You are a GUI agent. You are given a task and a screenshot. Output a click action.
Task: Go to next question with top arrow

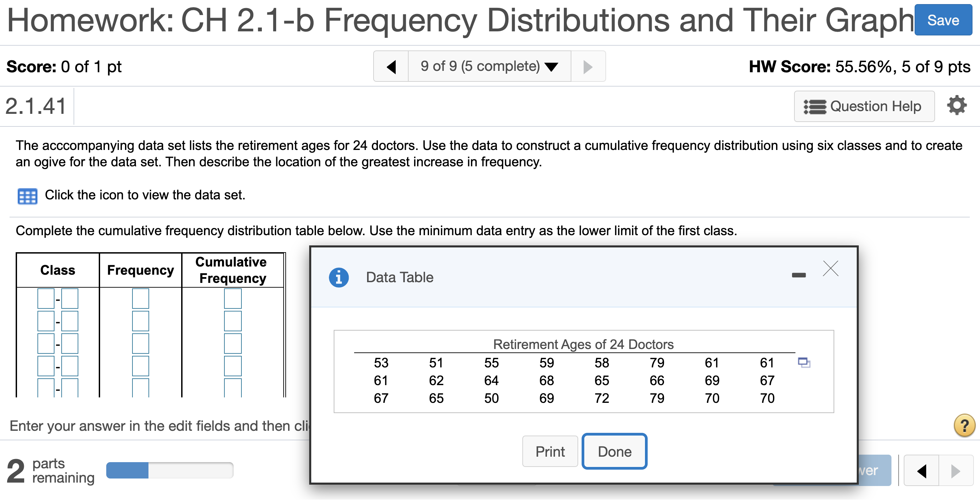587,66
